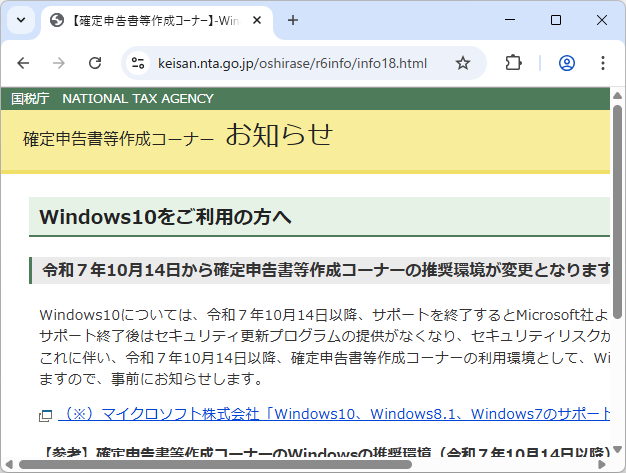626x473 pixels.
Task: Open Chrome three-dot menu
Action: pos(602,63)
